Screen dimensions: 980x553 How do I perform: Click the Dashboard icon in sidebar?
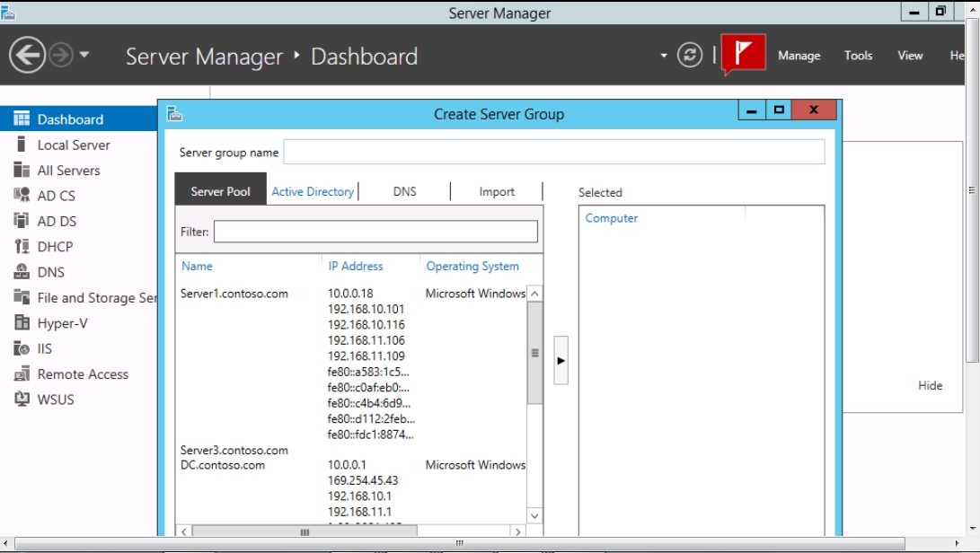click(22, 118)
